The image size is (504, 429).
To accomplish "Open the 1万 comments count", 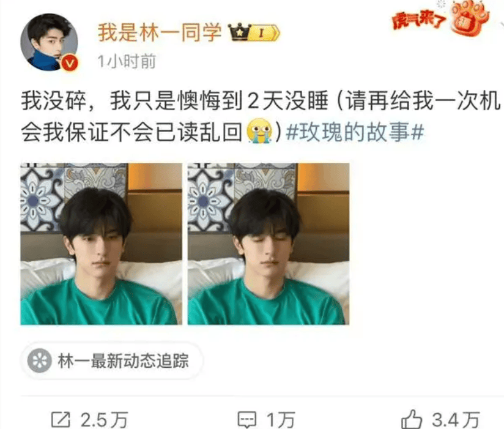I will 281,420.
